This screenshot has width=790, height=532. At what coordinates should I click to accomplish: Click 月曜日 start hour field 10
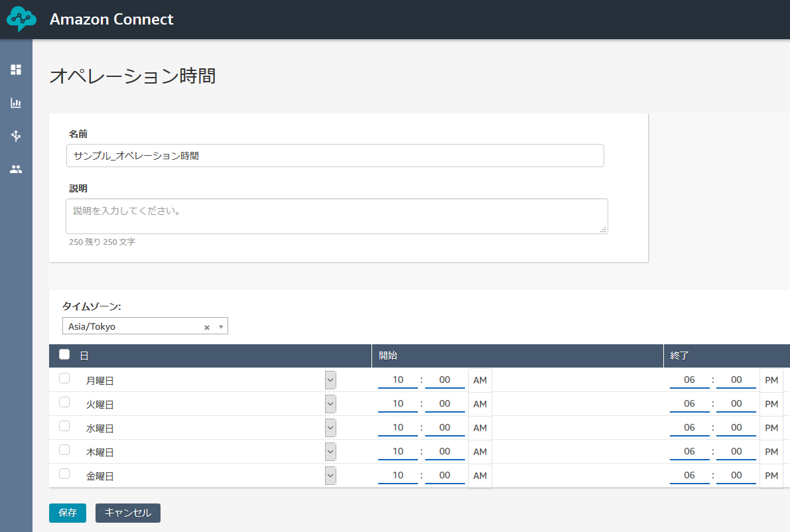click(398, 380)
